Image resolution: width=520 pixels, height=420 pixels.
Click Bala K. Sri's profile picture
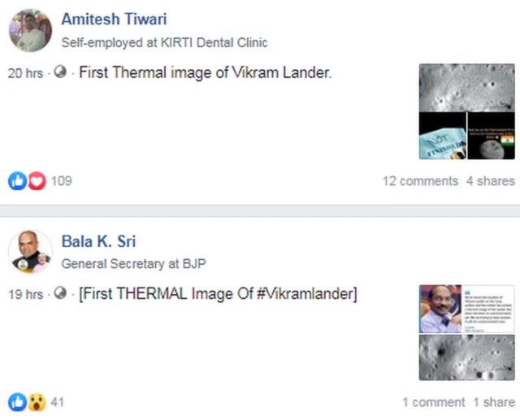point(30,251)
